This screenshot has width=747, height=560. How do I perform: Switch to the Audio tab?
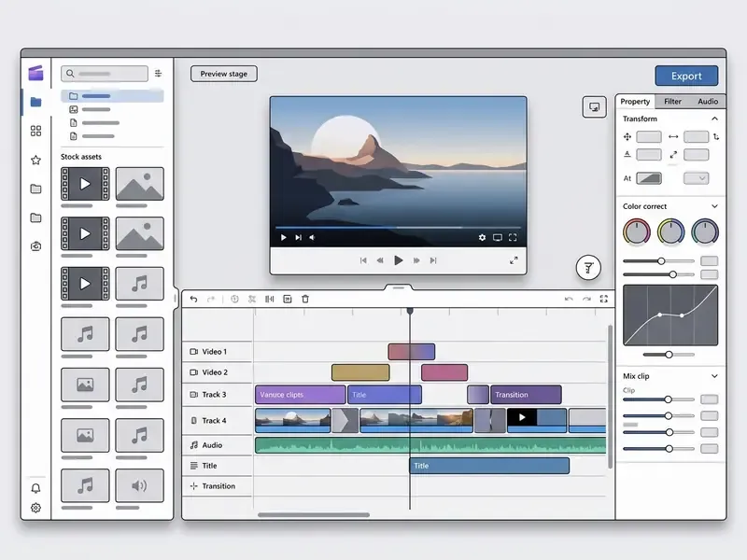tap(708, 102)
